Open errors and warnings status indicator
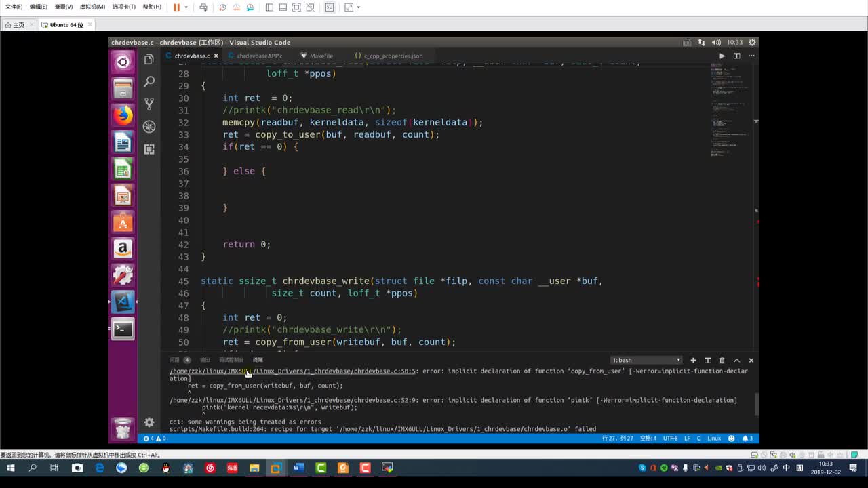The height and width of the screenshot is (488, 868). [x=155, y=439]
